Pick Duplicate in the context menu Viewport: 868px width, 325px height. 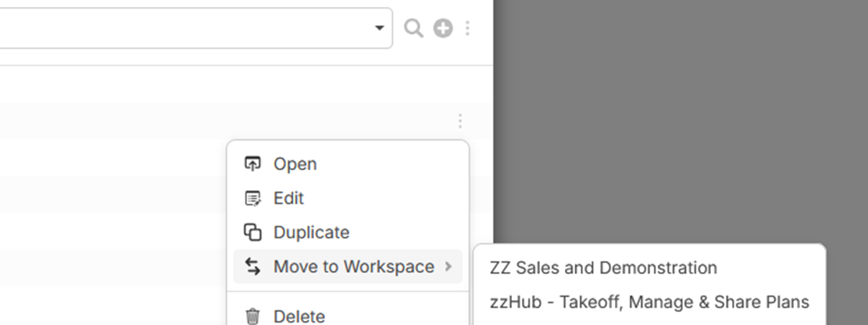pos(312,233)
